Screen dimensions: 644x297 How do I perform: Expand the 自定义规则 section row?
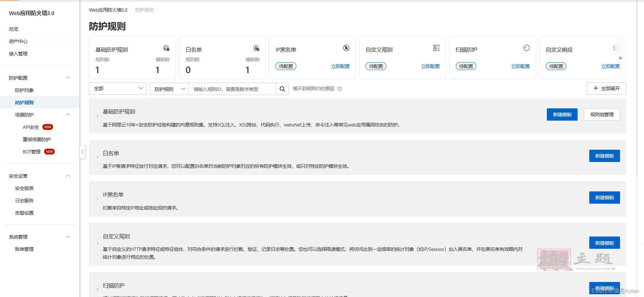pos(98,243)
